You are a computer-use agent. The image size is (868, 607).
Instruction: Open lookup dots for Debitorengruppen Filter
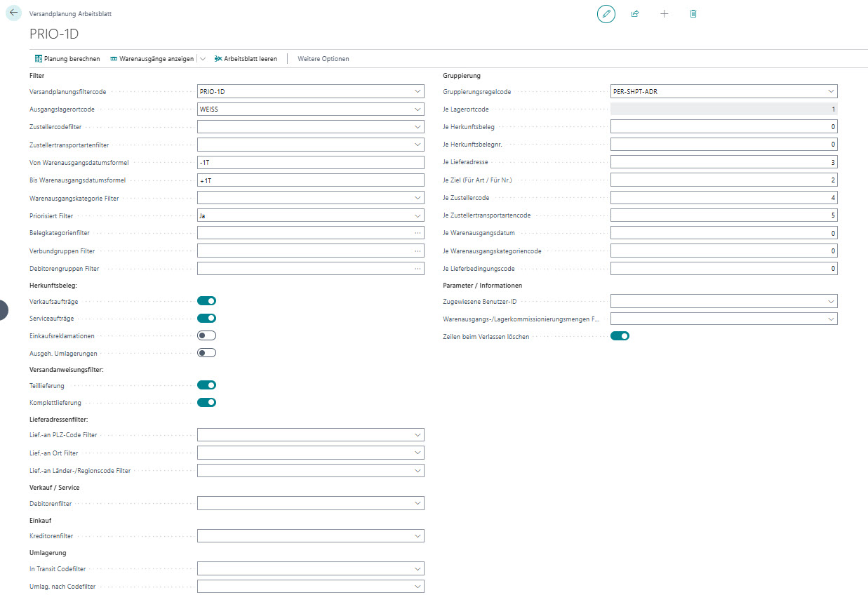click(x=418, y=268)
